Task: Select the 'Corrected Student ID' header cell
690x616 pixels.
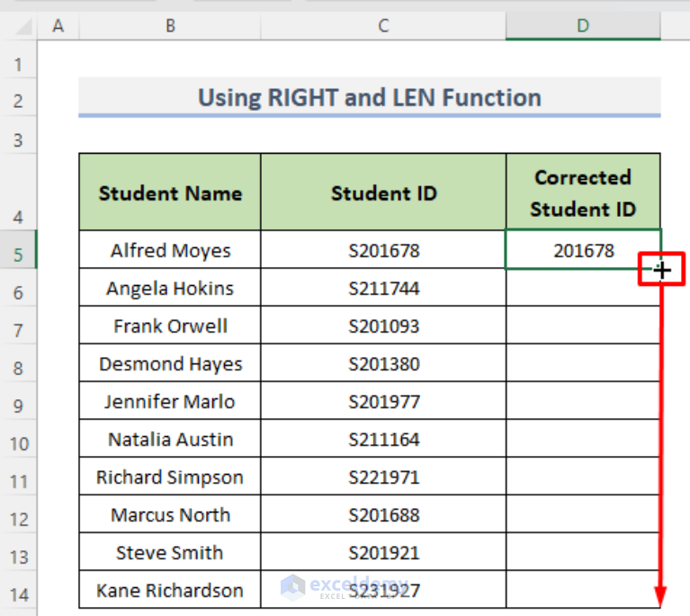Action: (x=583, y=192)
